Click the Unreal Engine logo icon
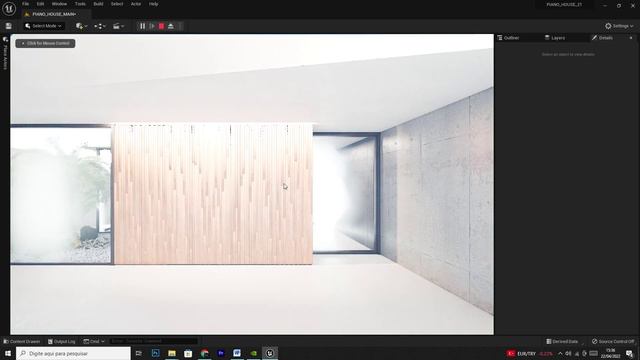The image size is (640, 360). click(x=9, y=8)
